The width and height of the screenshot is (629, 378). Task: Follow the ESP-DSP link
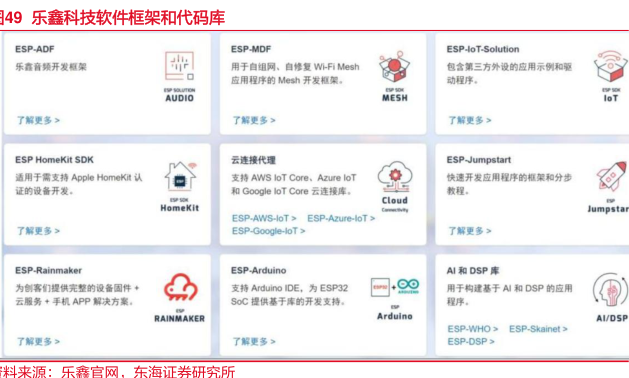click(x=471, y=341)
